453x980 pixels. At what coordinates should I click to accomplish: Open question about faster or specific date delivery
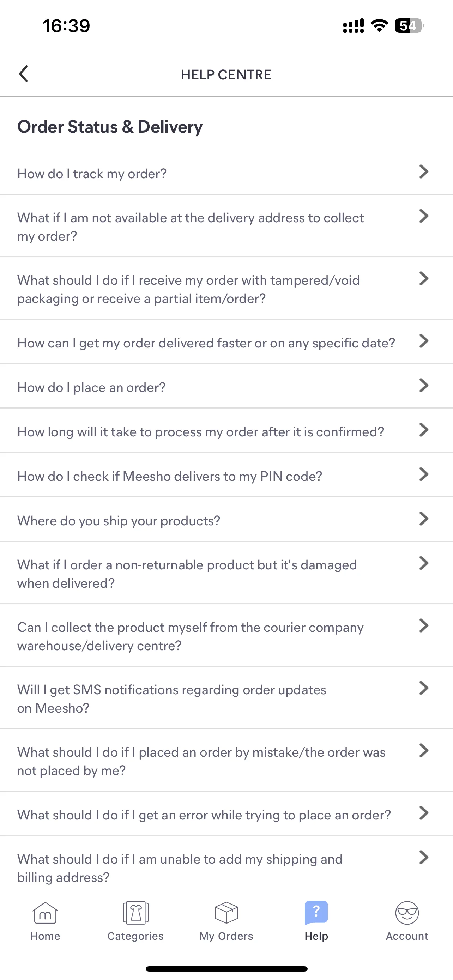226,341
